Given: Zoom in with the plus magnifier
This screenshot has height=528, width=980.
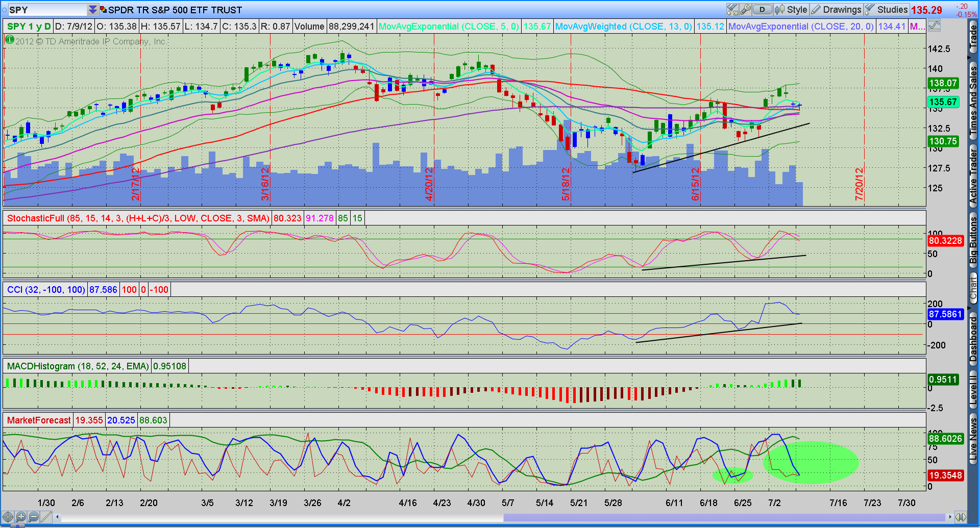Looking at the screenshot, I should 21,517.
